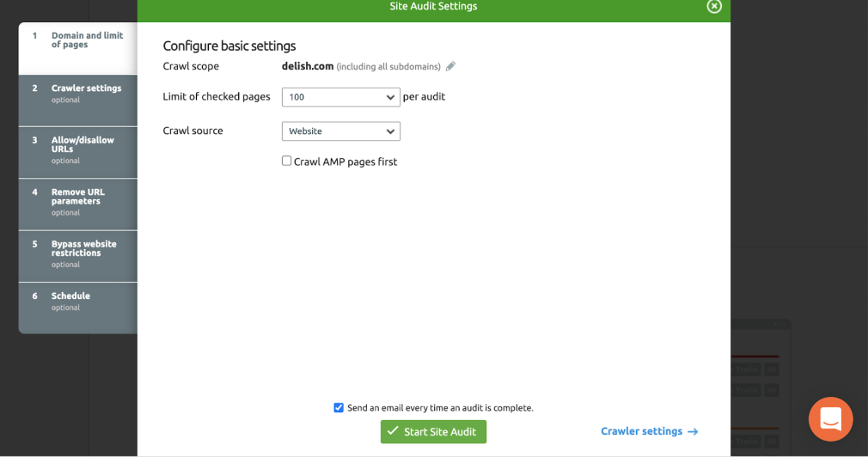The width and height of the screenshot is (868, 457).
Task: Open the Crawl source dropdown
Action: click(341, 131)
